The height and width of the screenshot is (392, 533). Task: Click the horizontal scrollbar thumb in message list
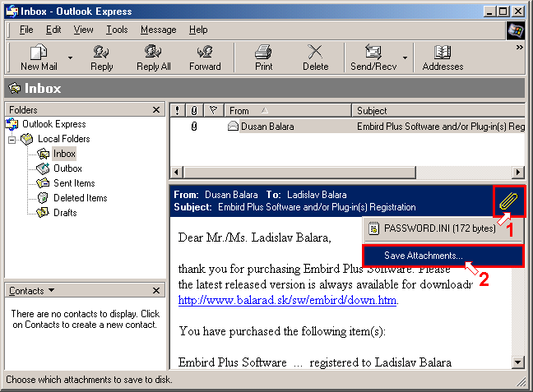click(x=299, y=173)
